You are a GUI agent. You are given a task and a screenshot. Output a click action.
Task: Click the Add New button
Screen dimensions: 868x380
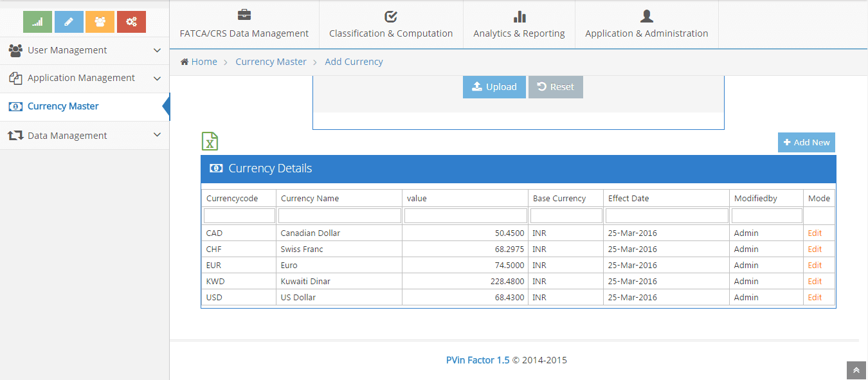click(x=806, y=142)
